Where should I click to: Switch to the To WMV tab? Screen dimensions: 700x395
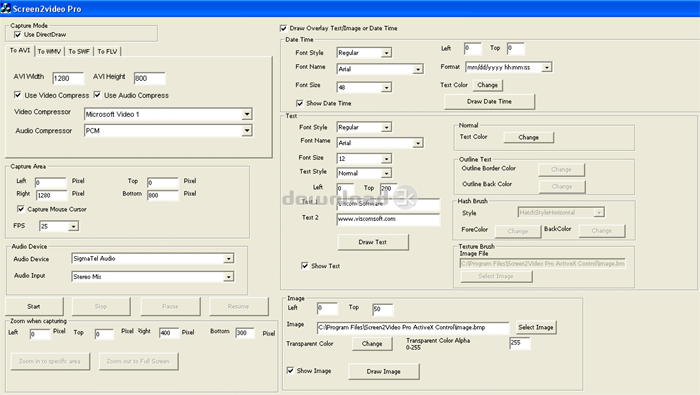pos(49,52)
